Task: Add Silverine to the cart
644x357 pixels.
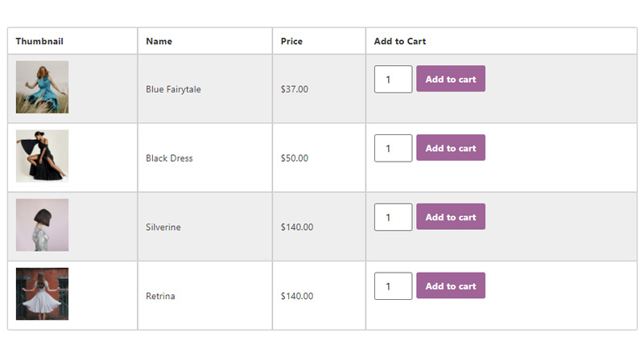Action: pos(451,216)
